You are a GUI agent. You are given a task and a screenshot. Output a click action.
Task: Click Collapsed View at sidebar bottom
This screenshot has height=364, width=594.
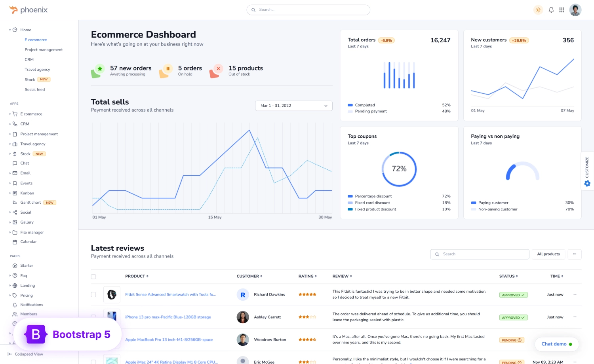point(25,354)
